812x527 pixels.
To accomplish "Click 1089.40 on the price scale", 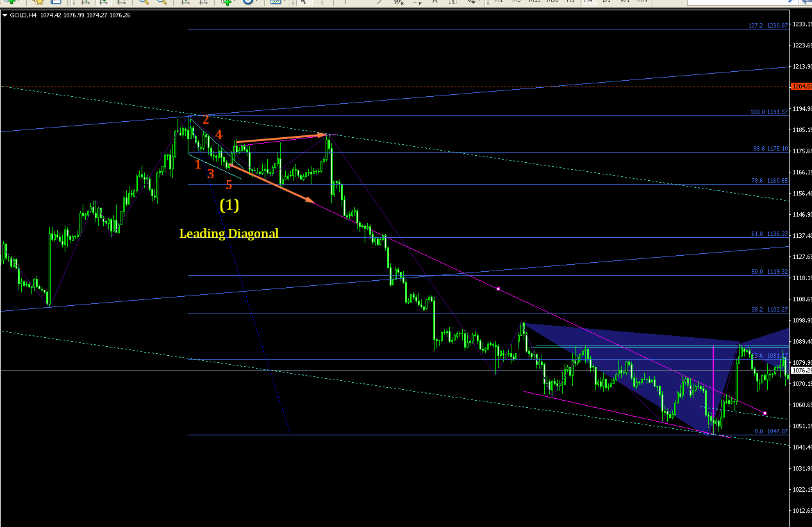I will pyautogui.click(x=802, y=342).
